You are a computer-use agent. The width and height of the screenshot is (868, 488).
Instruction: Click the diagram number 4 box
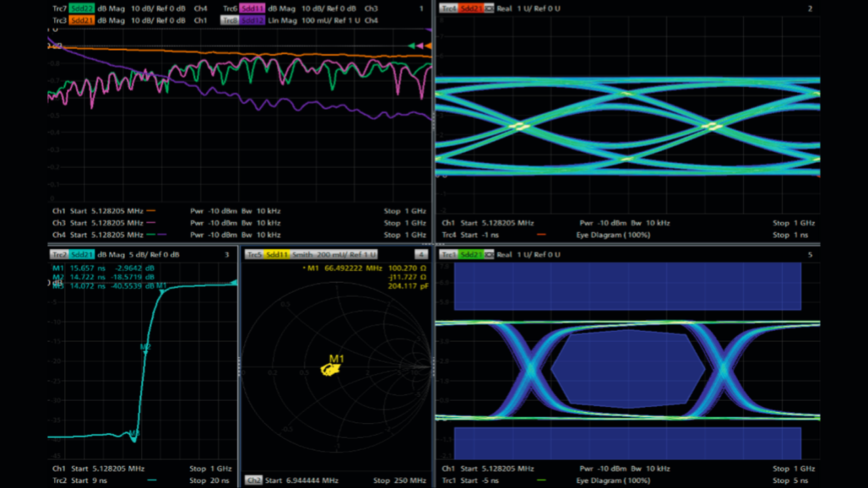(x=421, y=255)
